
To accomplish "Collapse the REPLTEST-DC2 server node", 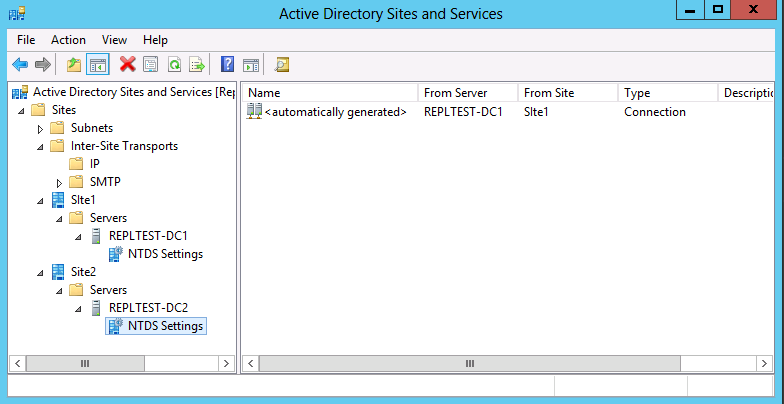I will (78, 309).
